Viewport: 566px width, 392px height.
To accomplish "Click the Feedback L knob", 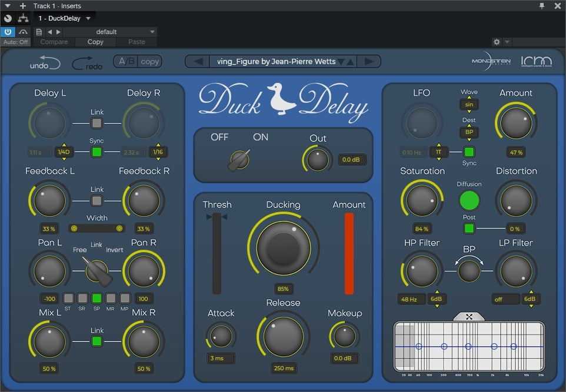I will point(49,200).
